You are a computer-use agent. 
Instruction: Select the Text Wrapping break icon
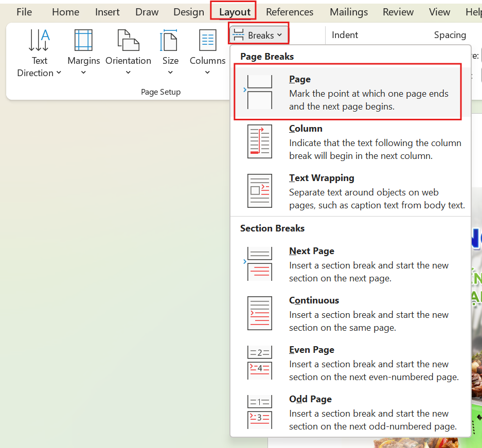click(x=260, y=191)
